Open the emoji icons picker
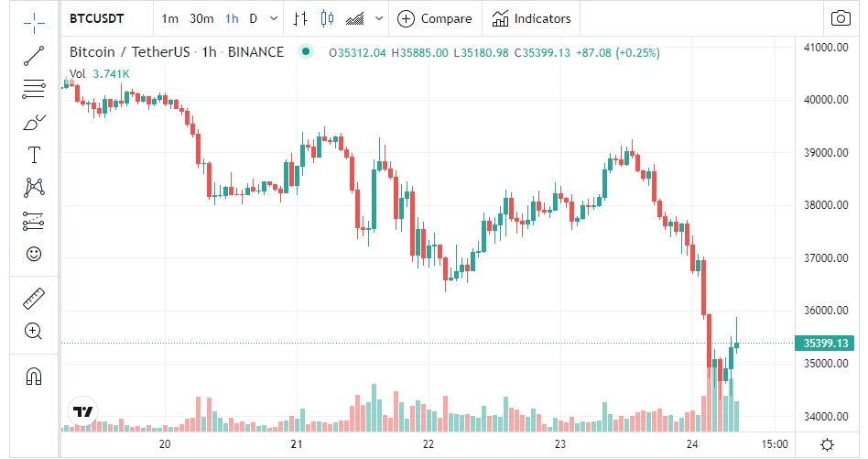 (x=34, y=254)
